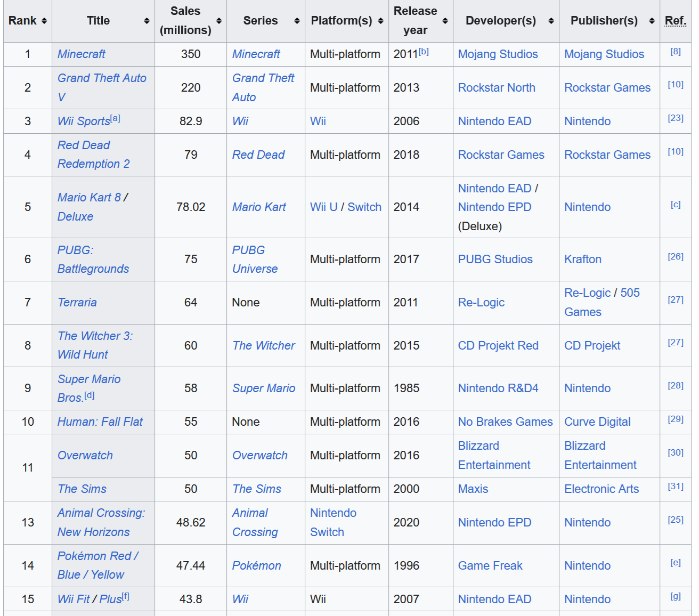Image resolution: width=699 pixels, height=616 pixels.
Task: Open the Red Dead Redemption 2 link
Action: click(93, 155)
